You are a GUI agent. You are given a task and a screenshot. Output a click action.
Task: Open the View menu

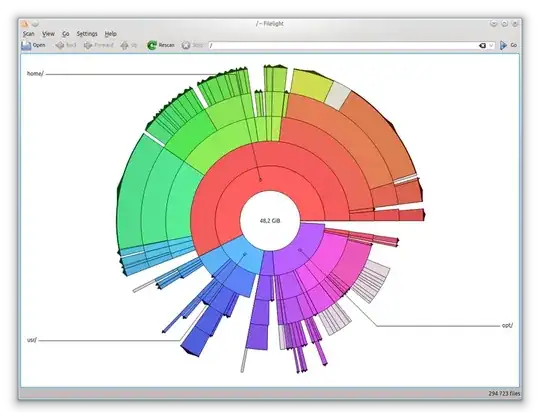point(48,34)
